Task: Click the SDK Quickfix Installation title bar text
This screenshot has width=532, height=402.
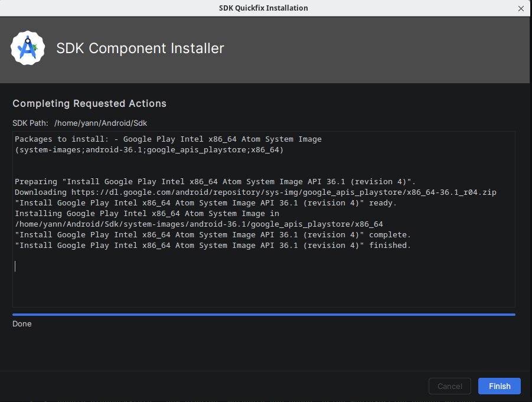Action: (263, 8)
